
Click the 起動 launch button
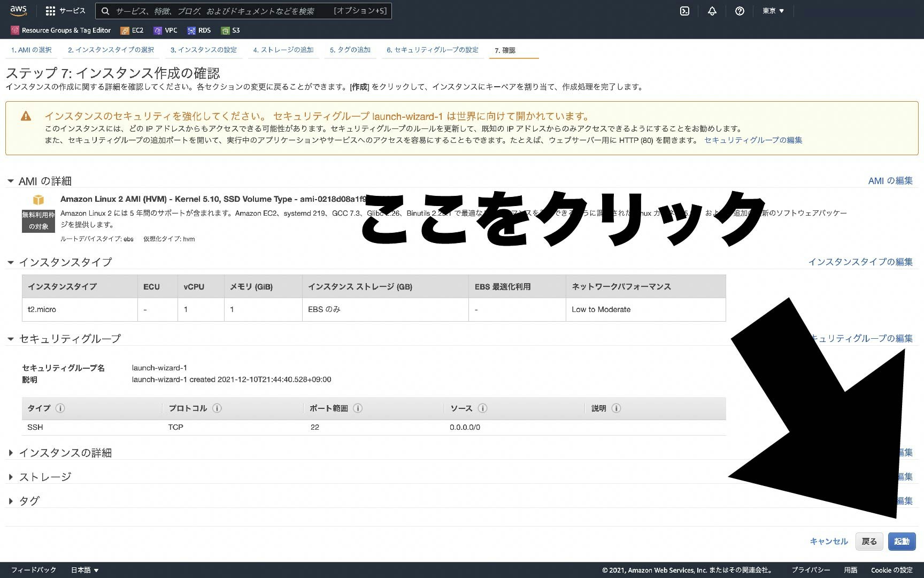coord(902,542)
